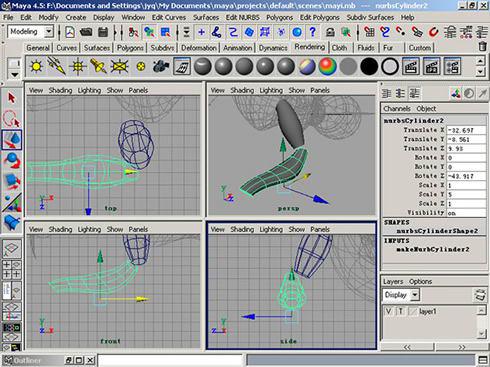This screenshot has width=490, height=367.
Task: Click the layer1 color swatch box
Action: tap(413, 311)
